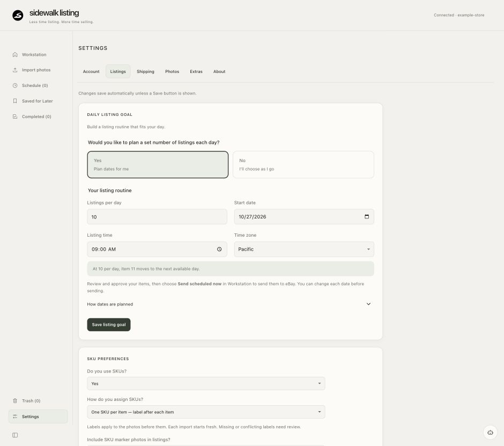Select No, I'll choose as I go

coord(303,164)
